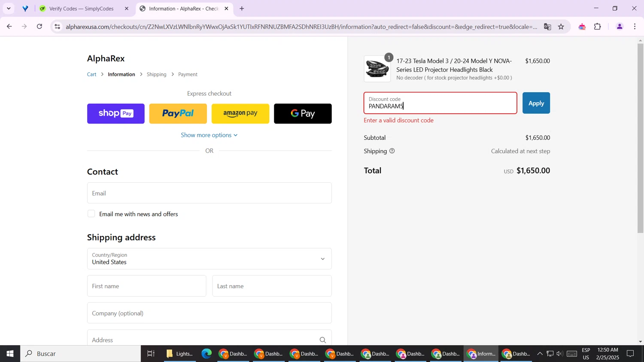Close the Verify Codes tab

click(x=126, y=9)
